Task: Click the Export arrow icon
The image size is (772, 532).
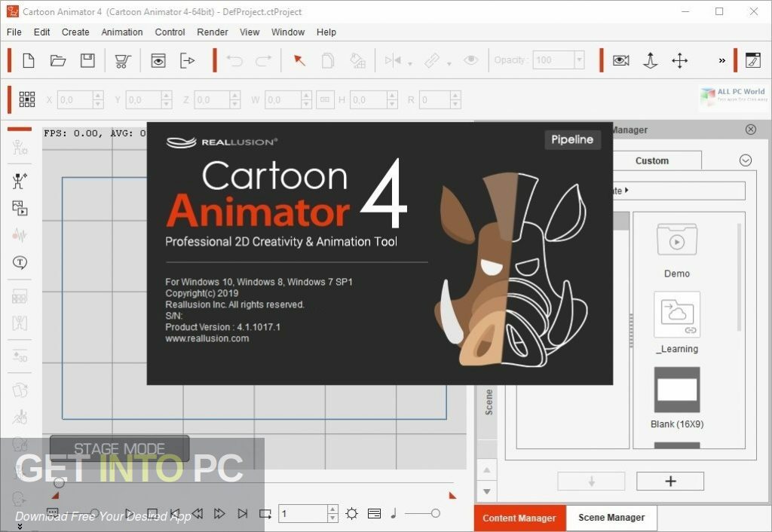Action: coord(188,60)
